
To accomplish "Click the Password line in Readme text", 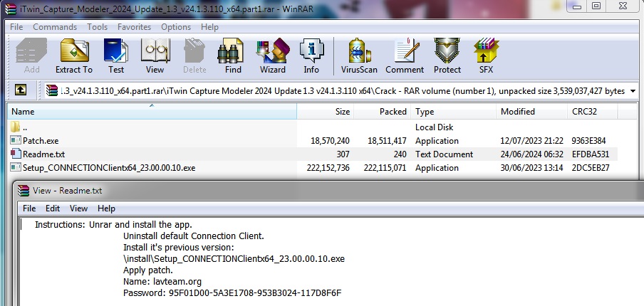I will coord(232,293).
